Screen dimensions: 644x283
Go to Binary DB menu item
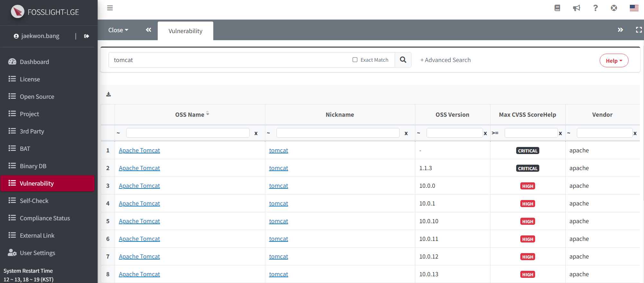(48, 166)
